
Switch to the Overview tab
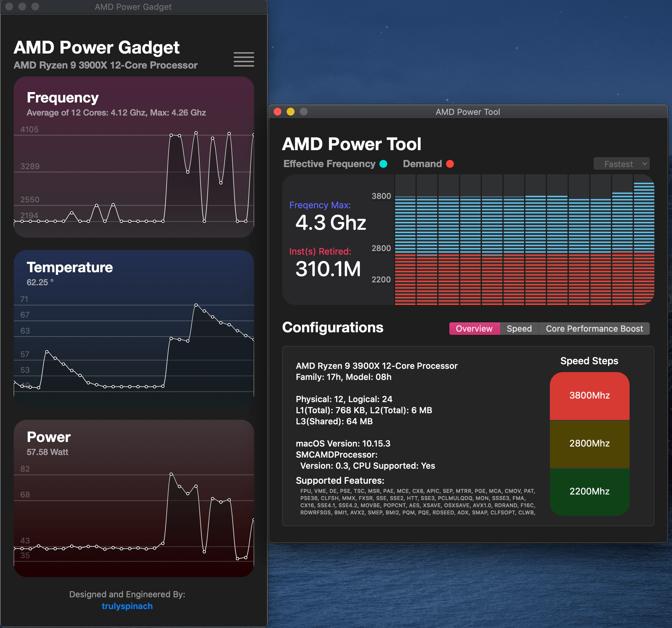474,328
